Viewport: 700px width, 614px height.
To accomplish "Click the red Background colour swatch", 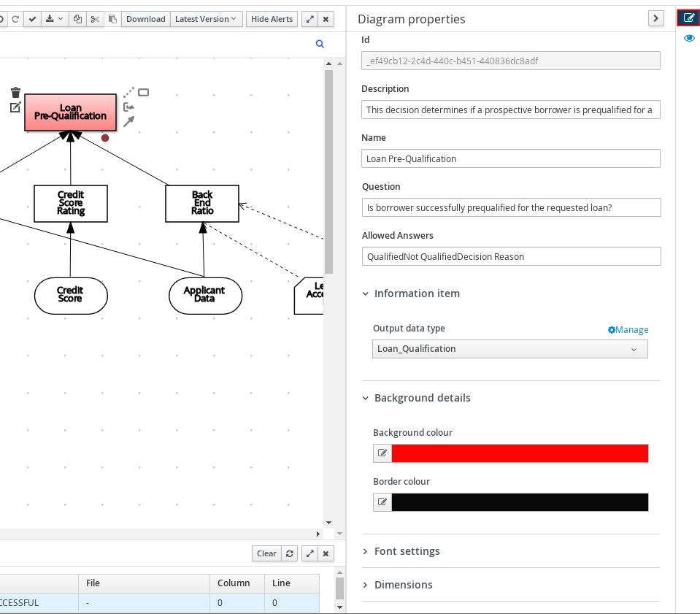I will click(x=520, y=453).
